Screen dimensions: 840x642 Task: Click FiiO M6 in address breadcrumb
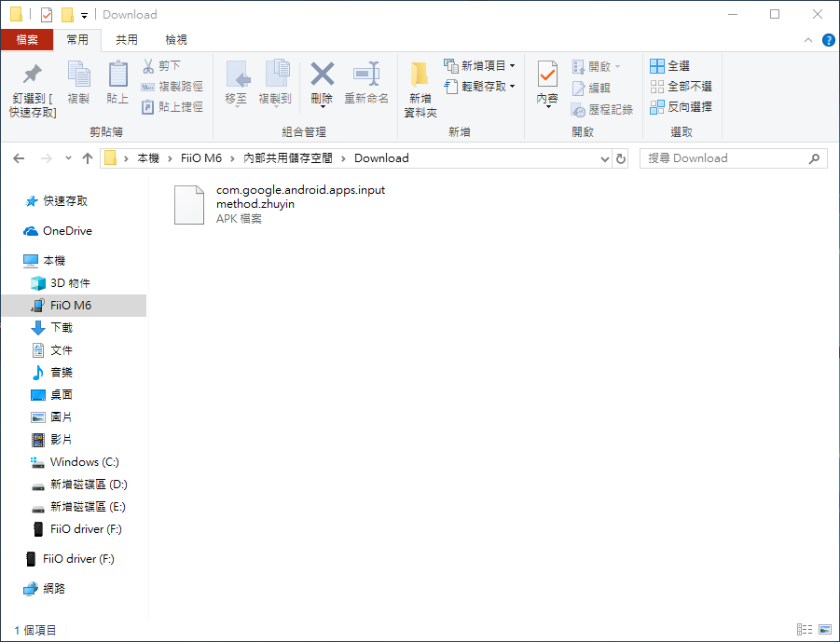[201, 158]
